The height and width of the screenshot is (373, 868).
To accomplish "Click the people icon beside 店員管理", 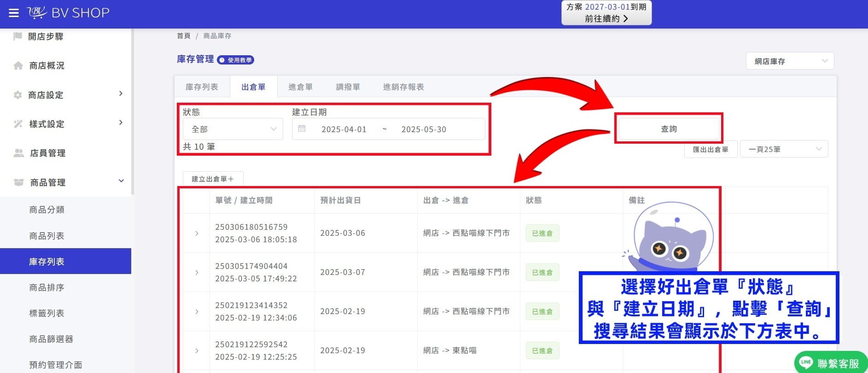I will pyautogui.click(x=19, y=153).
